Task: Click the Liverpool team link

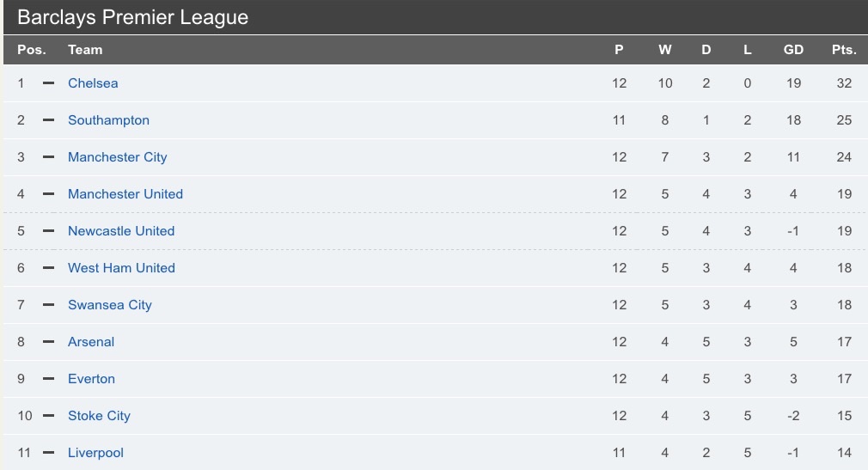Action: click(95, 453)
